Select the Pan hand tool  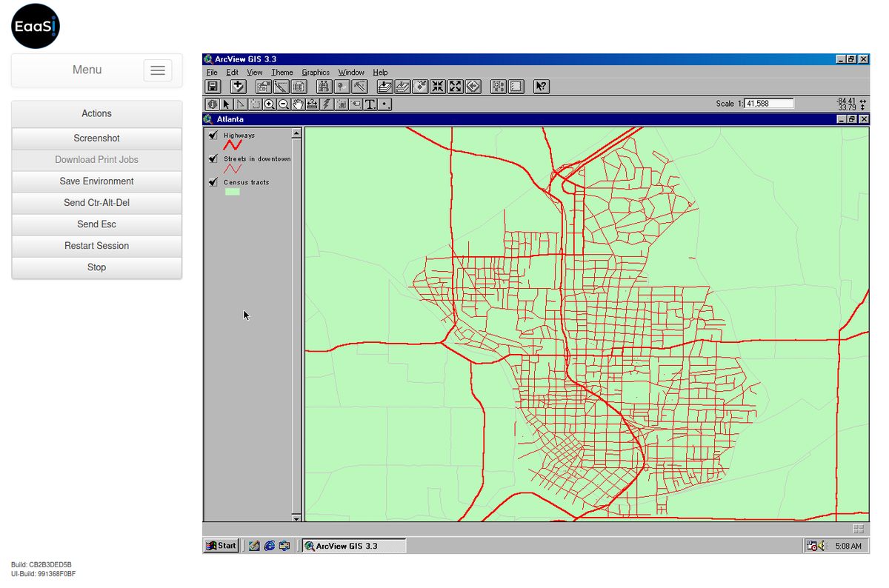click(x=298, y=104)
